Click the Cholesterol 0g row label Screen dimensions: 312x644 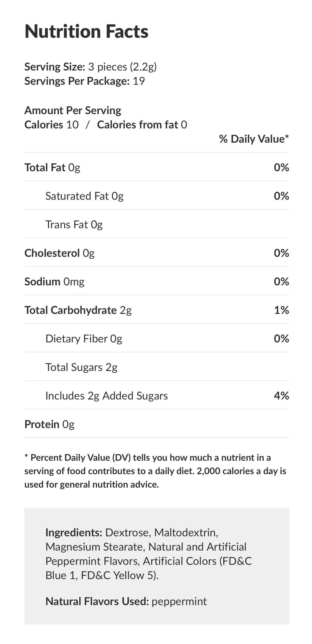pyautogui.click(x=59, y=253)
